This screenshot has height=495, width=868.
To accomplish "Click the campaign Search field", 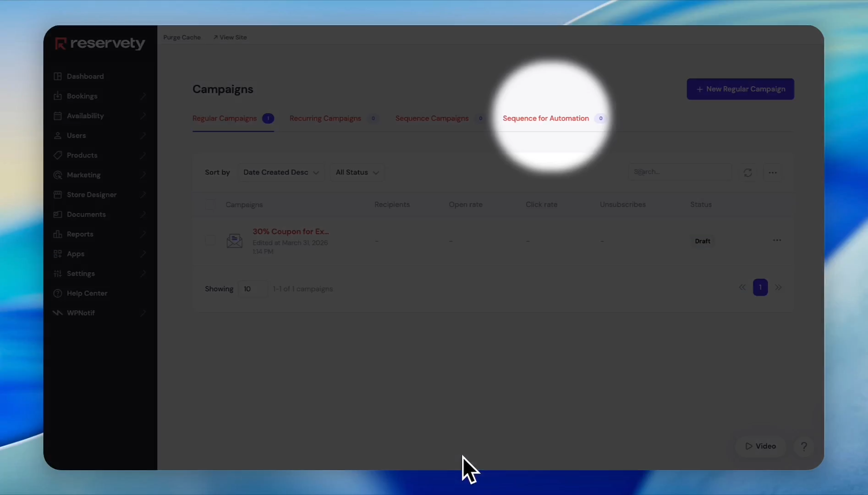I will (x=680, y=172).
